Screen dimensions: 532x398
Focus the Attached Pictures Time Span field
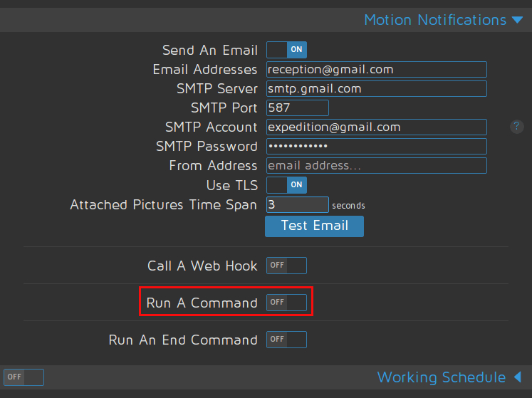[298, 204]
